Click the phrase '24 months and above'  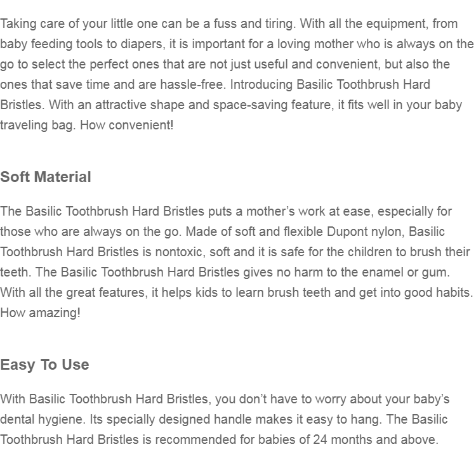[x=374, y=440]
